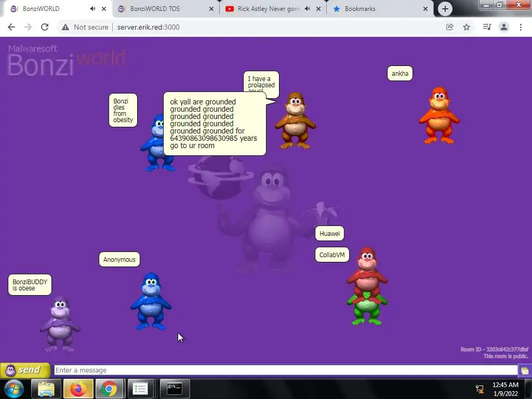Image resolution: width=532 pixels, height=399 pixels.
Task: Select Chrome in the taskbar
Action: click(x=109, y=389)
